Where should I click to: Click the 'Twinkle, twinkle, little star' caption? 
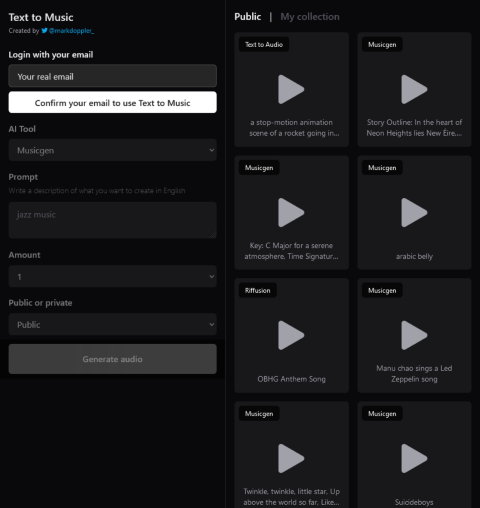point(292,497)
